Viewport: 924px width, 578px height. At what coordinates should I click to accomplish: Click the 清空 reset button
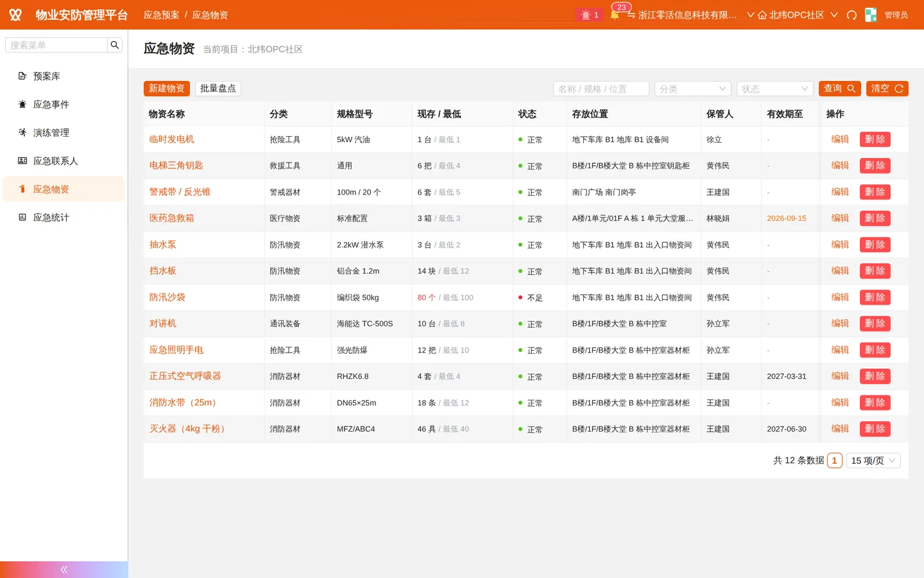[887, 89]
